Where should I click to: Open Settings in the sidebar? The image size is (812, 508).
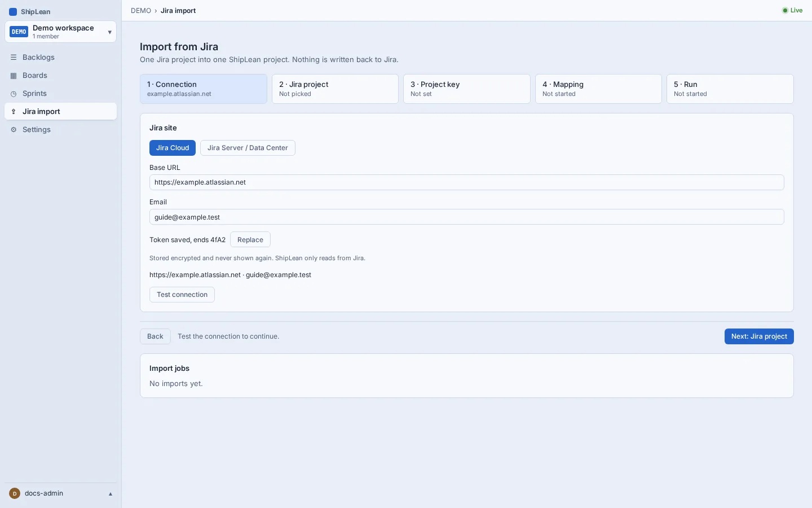pyautogui.click(x=61, y=130)
